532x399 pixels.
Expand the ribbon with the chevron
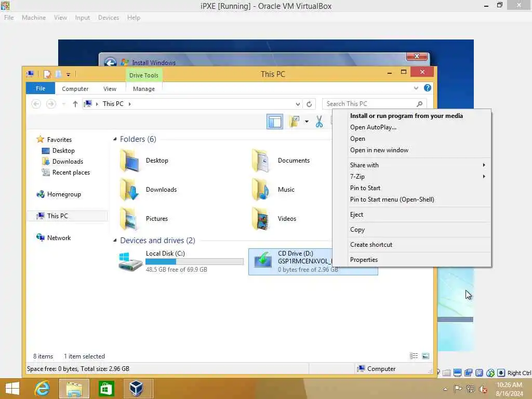click(416, 88)
